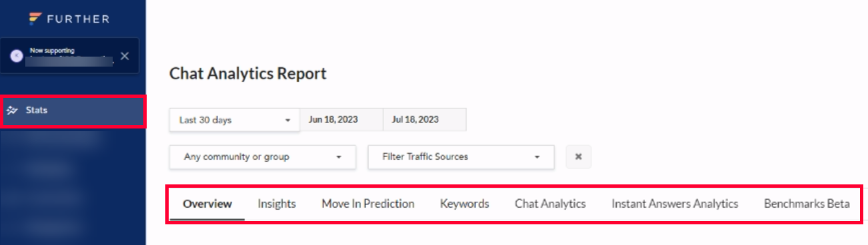
Task: Clear filters with the x button
Action: coord(579,157)
